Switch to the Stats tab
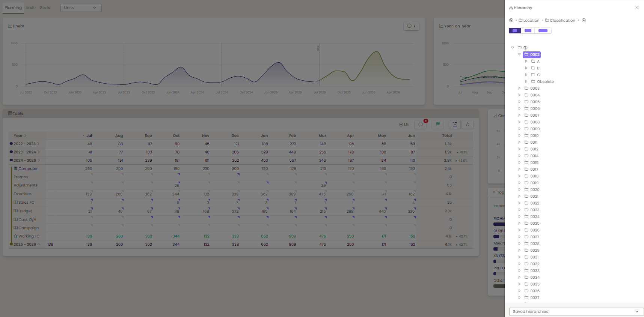644x317 pixels. click(45, 8)
